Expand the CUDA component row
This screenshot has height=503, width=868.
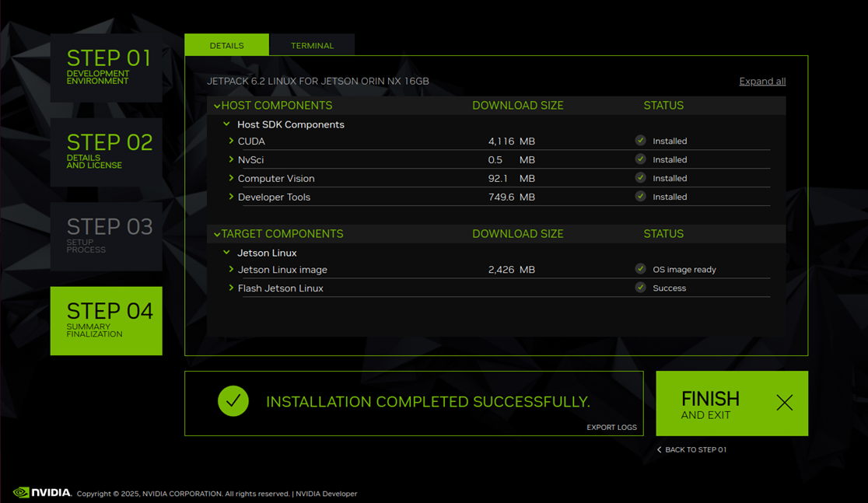click(x=232, y=141)
